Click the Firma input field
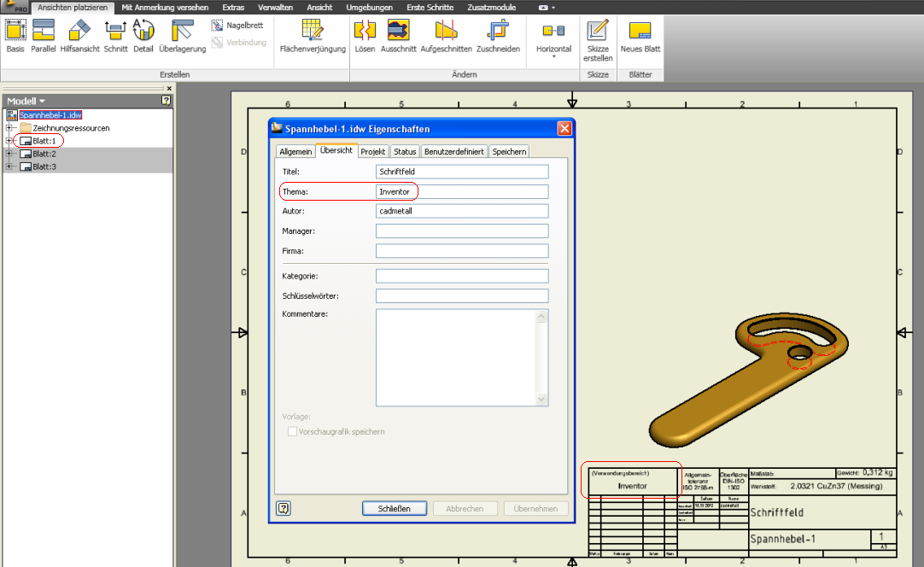 [x=462, y=251]
